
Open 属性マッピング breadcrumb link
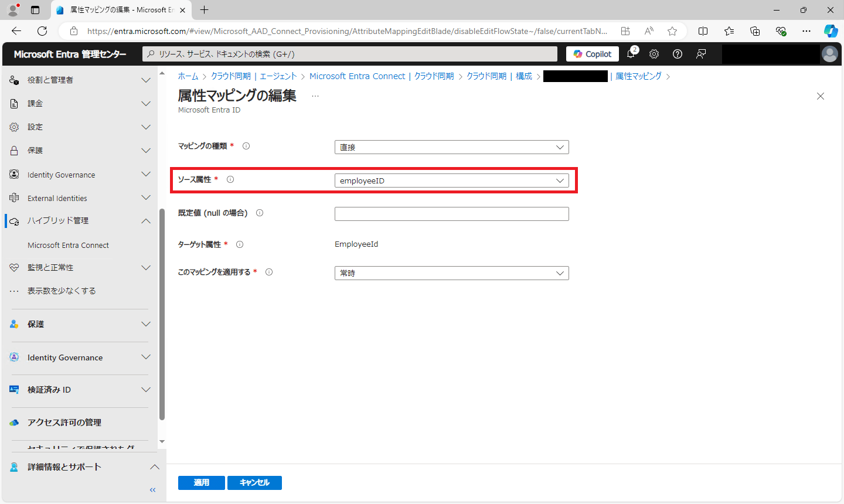(x=638, y=76)
